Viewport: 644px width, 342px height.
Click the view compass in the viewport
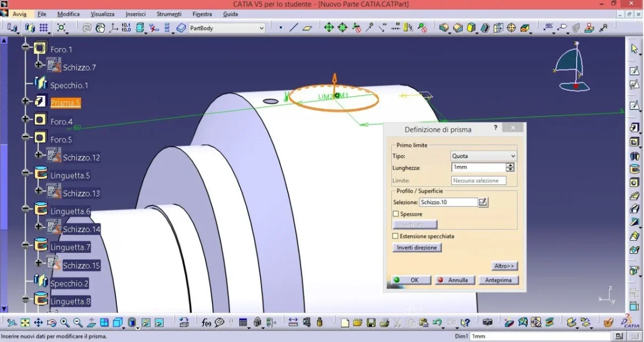tap(572, 66)
